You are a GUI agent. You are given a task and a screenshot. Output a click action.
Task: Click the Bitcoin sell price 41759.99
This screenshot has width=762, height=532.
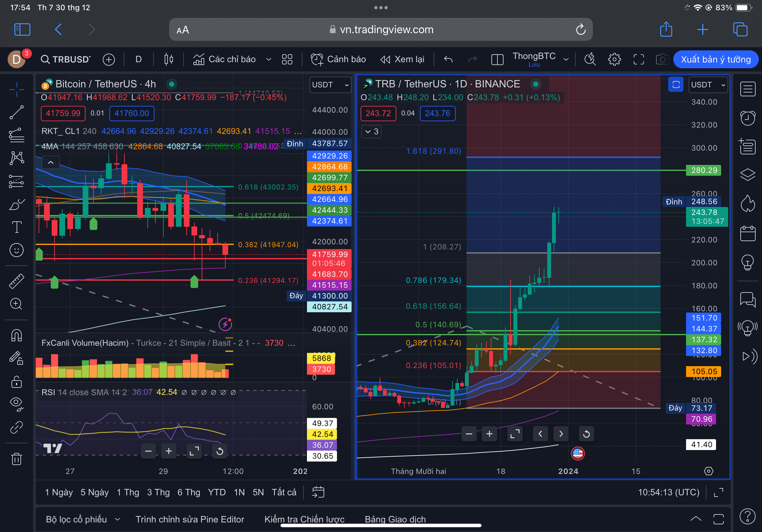(x=63, y=114)
